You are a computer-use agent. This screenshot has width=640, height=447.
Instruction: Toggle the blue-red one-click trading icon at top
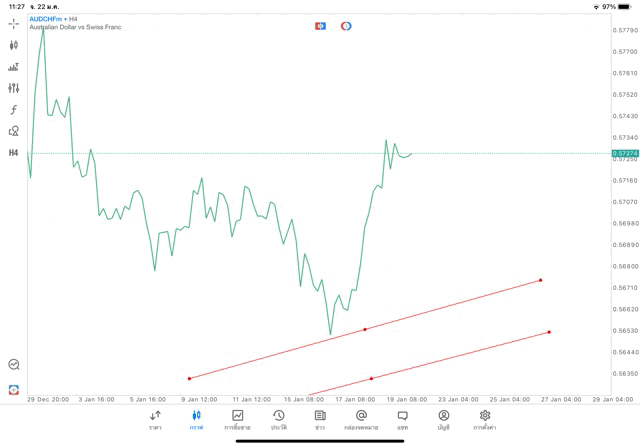coord(320,25)
